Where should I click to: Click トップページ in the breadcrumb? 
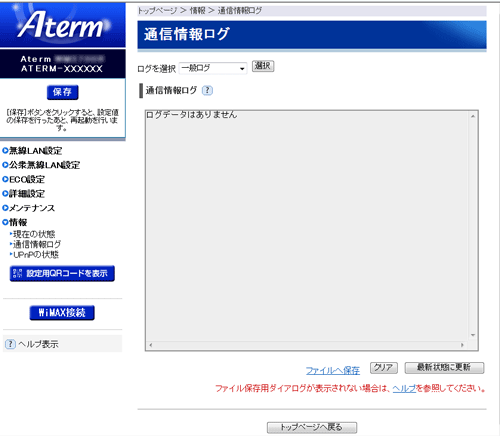tap(157, 11)
